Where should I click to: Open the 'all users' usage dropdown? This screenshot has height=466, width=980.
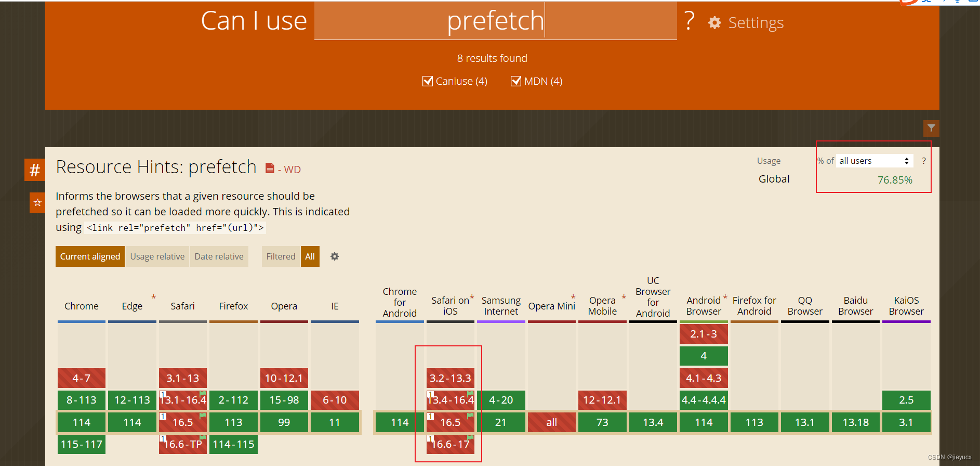(875, 161)
